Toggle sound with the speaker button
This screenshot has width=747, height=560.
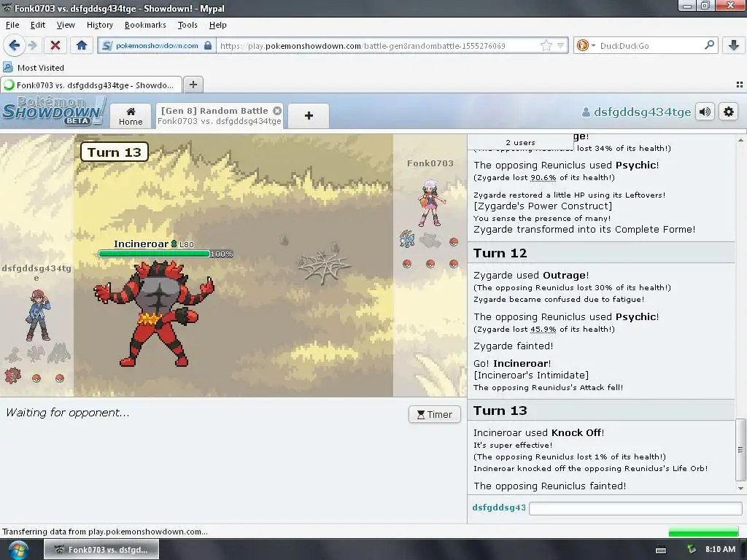click(x=705, y=112)
